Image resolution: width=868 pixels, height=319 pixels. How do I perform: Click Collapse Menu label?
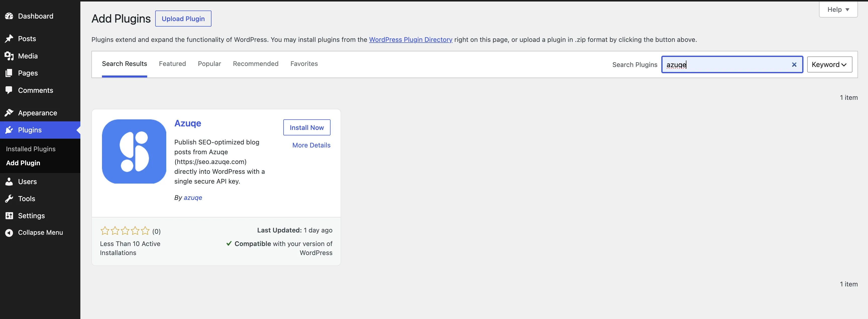[40, 232]
